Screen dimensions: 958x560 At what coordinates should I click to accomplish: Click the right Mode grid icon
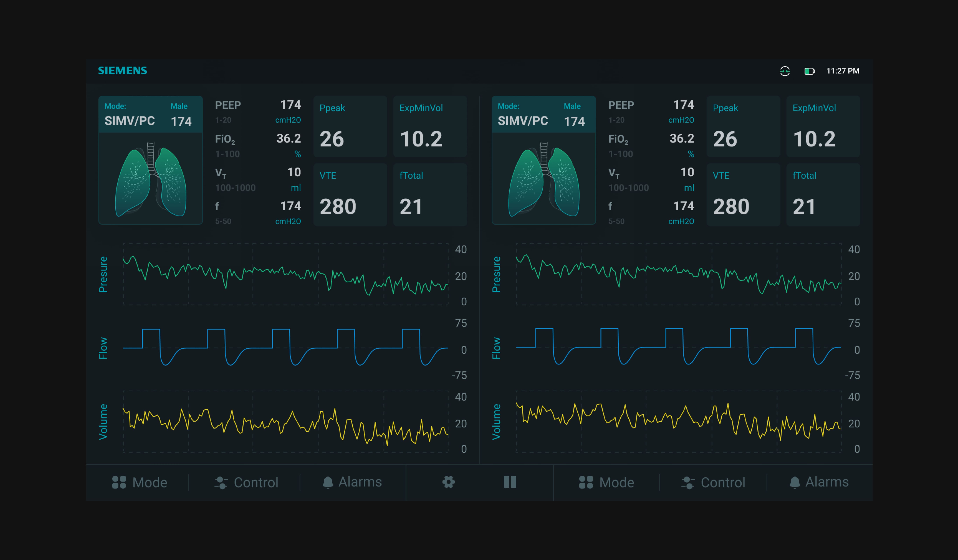tap(586, 482)
